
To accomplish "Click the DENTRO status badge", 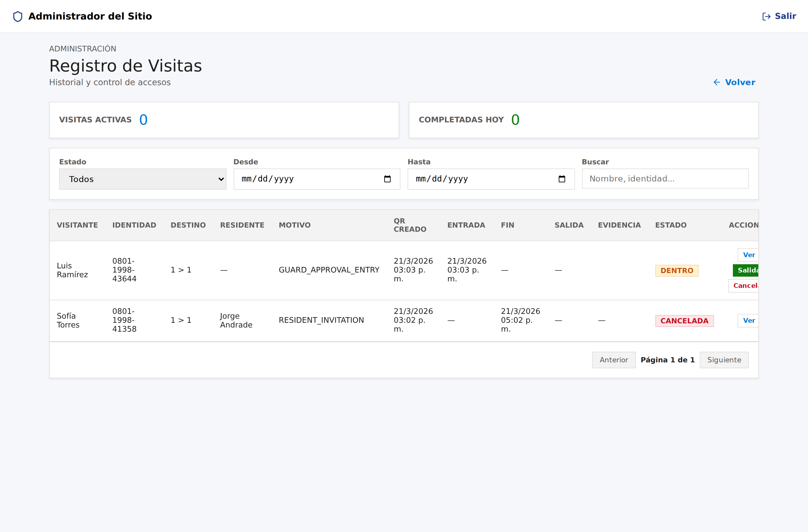I will 677,271.
